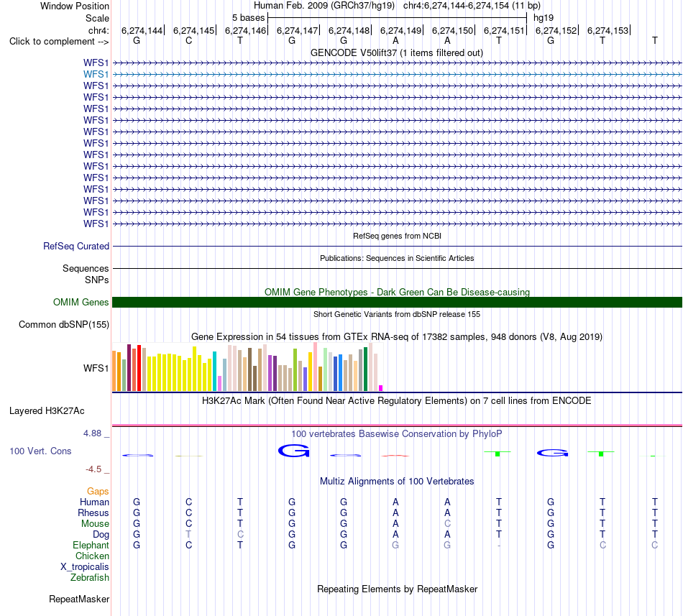This screenshot has height=616, width=683.
Task: Click the large blue G PhyloP conservation logo
Action: tap(293, 451)
